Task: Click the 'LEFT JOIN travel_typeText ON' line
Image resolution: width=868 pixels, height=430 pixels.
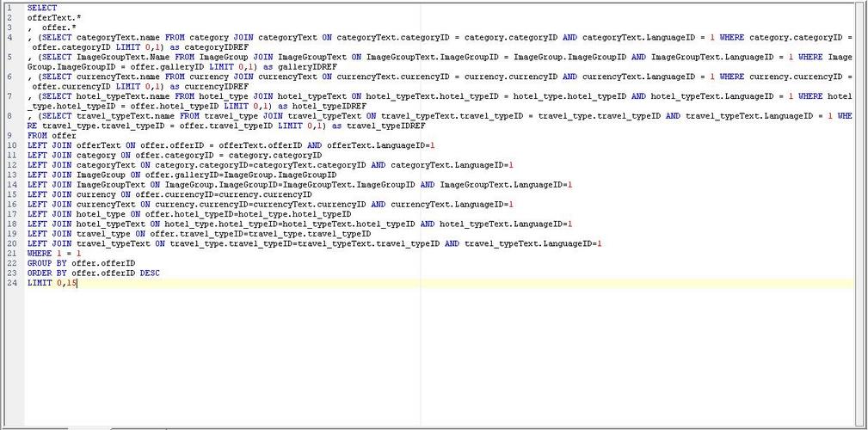Action: (315, 244)
